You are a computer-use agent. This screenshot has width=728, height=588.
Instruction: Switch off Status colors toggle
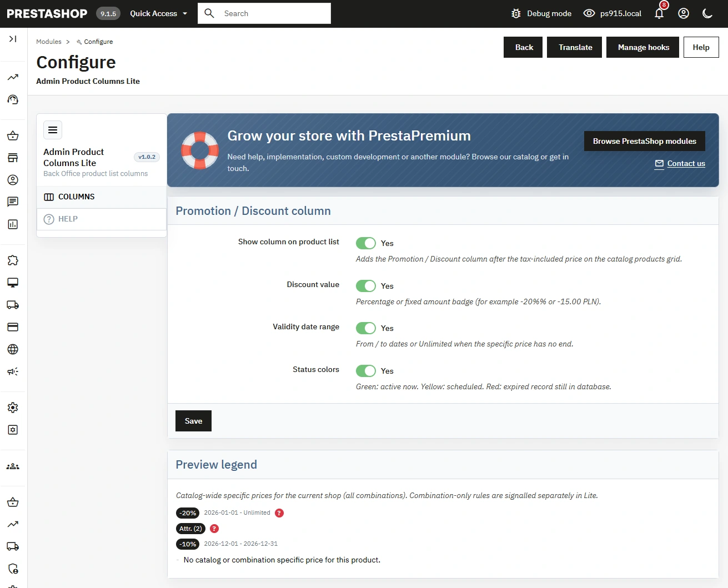(x=366, y=371)
